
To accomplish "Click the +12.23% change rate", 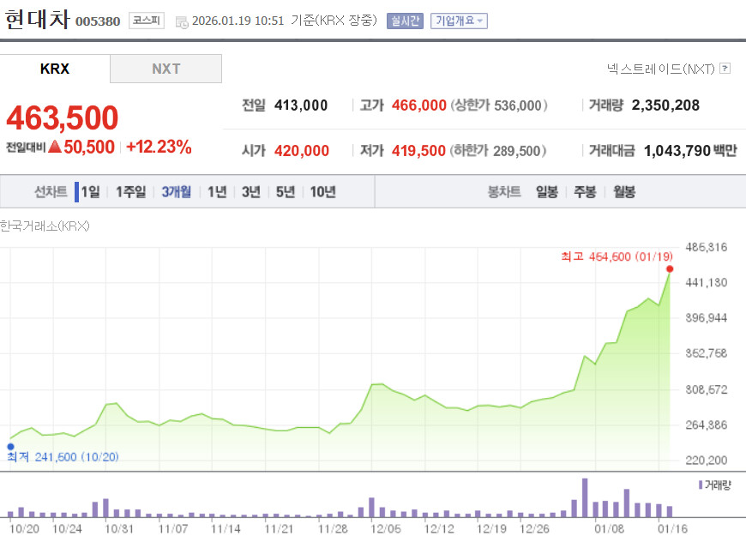I will click(159, 147).
